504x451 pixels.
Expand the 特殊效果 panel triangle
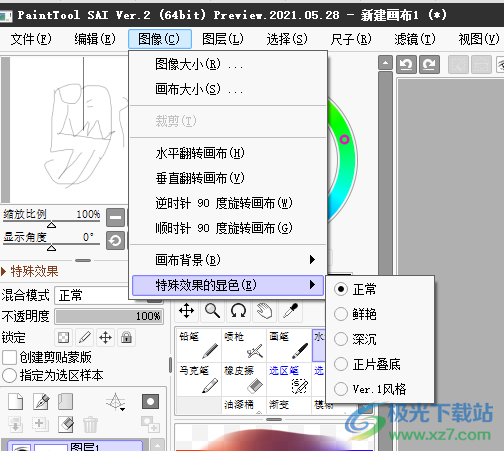(3, 271)
